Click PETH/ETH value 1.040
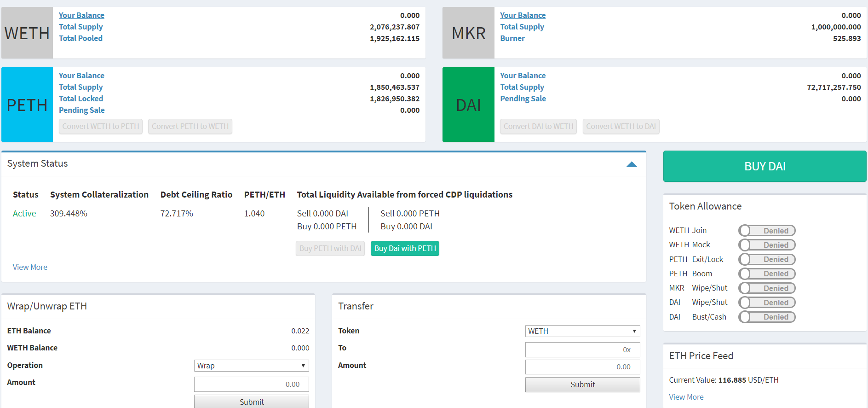Viewport: 868px width, 408px height. point(254,214)
